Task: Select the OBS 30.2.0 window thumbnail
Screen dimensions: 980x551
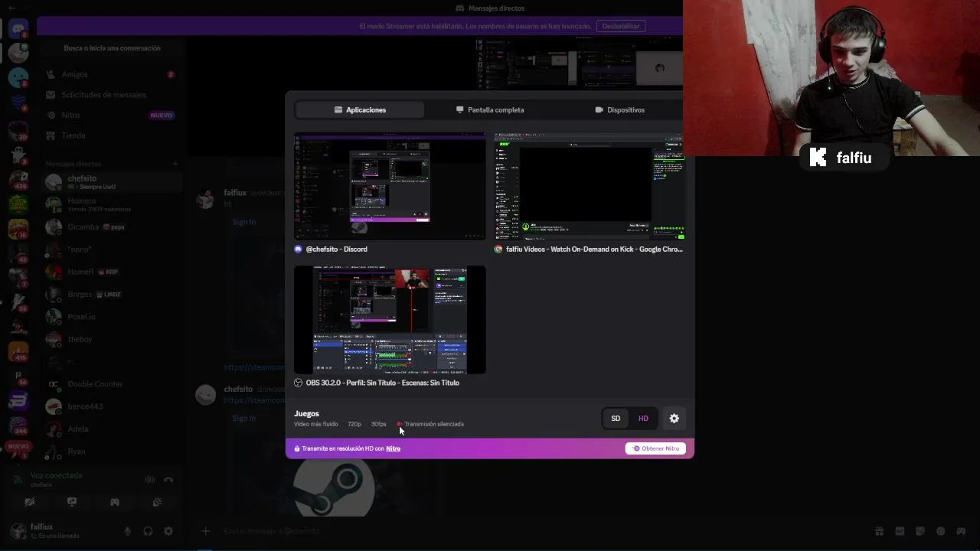Action: [x=390, y=320]
